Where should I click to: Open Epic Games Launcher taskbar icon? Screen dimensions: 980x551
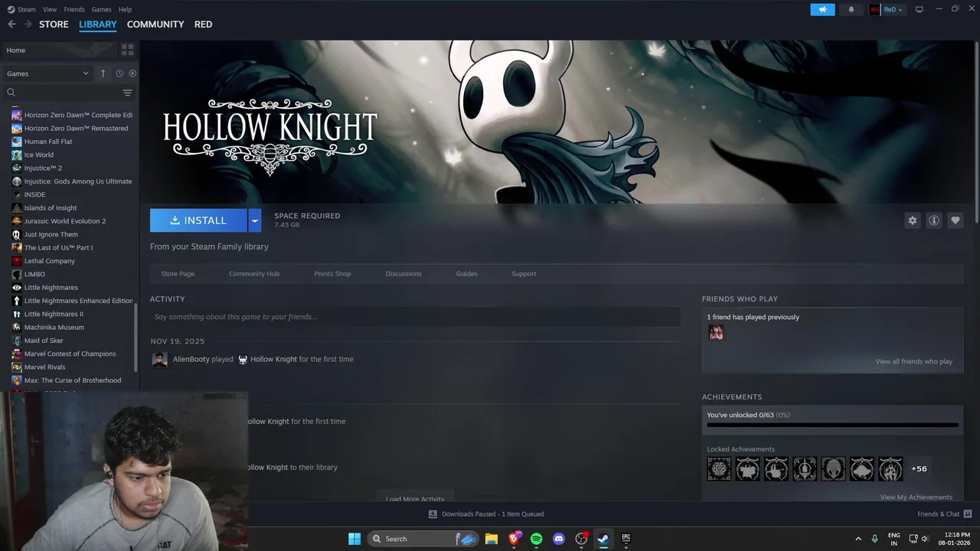626,539
